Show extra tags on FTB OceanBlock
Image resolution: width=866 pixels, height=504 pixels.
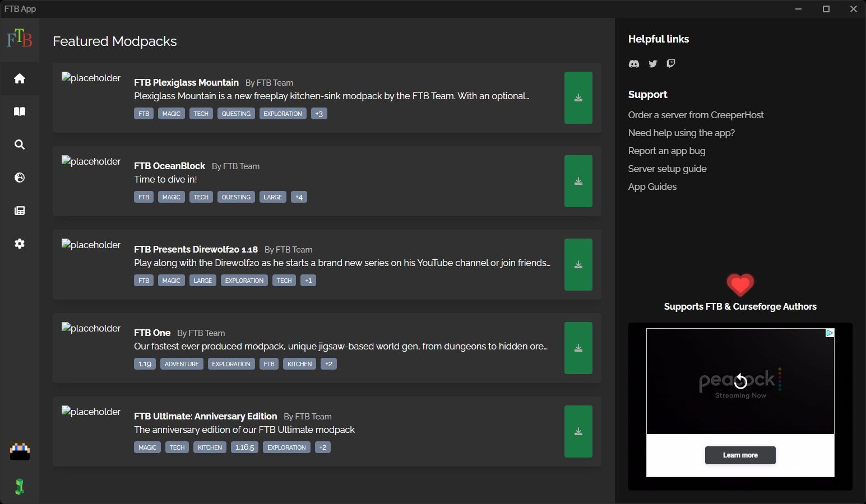point(299,197)
